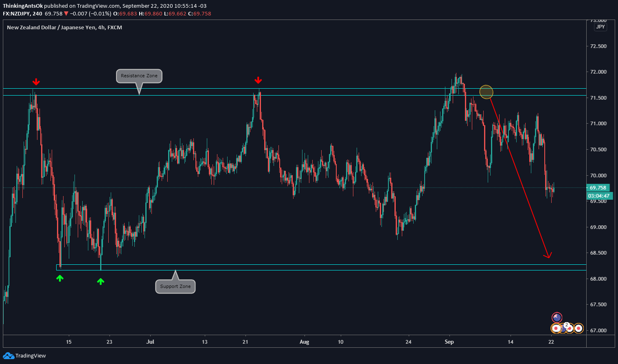Select the Resistance Zone callout label

point(139,76)
